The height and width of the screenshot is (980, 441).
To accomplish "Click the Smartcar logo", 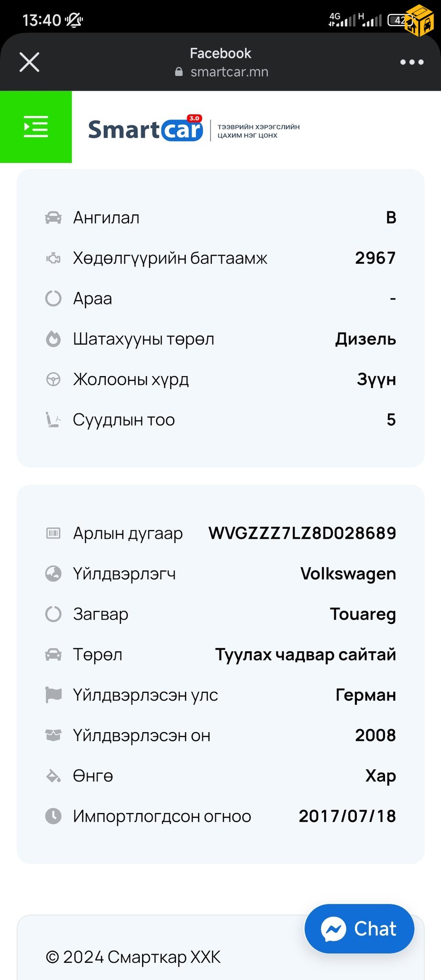I will click(145, 130).
